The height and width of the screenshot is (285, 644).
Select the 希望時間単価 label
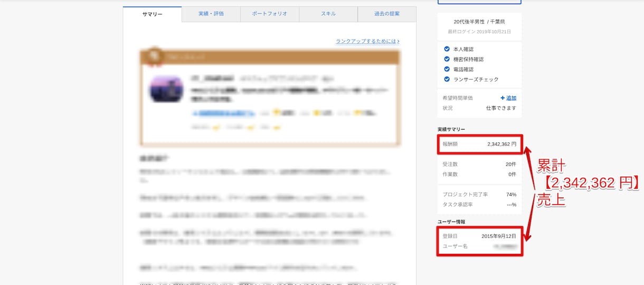click(x=458, y=98)
